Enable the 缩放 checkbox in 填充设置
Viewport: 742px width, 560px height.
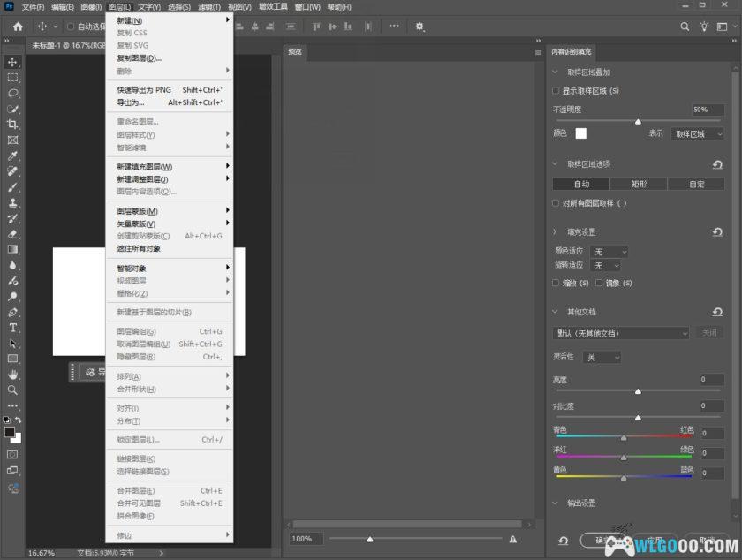point(554,283)
